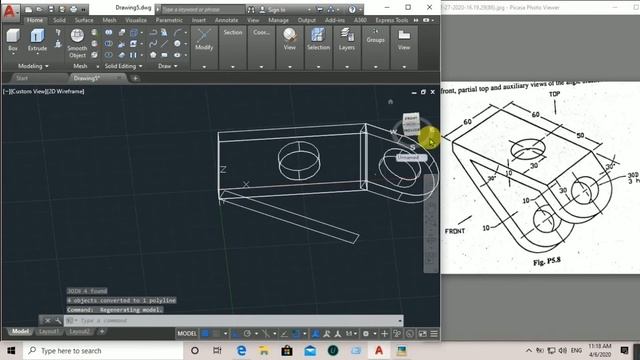Select the Line tool in Draw panel
This screenshot has height=360, width=640.
click(x=164, y=43)
